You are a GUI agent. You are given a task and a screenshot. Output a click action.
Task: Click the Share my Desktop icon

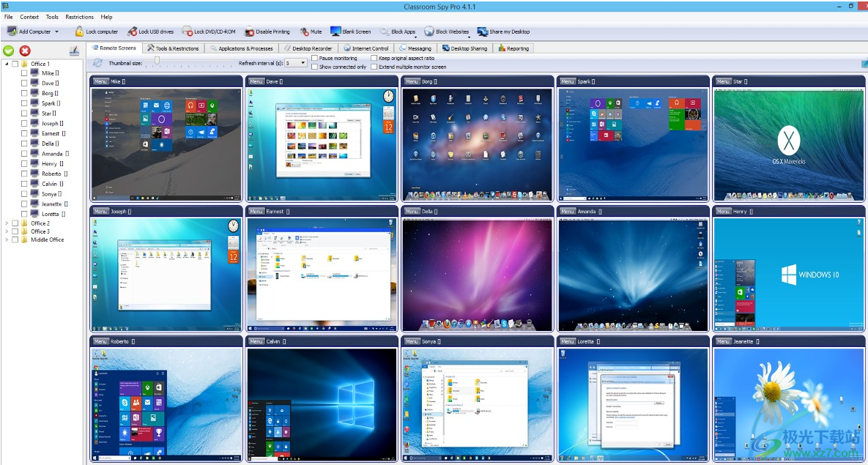(482, 31)
